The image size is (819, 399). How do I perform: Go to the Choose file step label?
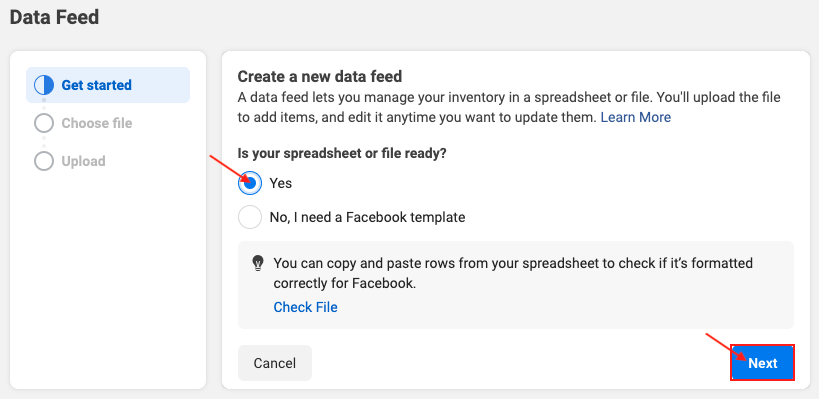97,123
